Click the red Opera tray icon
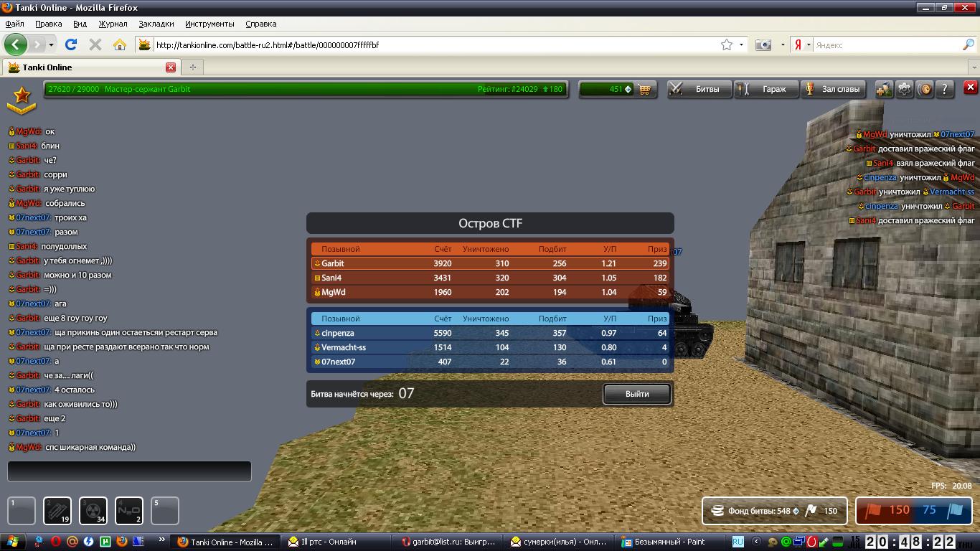This screenshot has height=551, width=980. pos(812,542)
